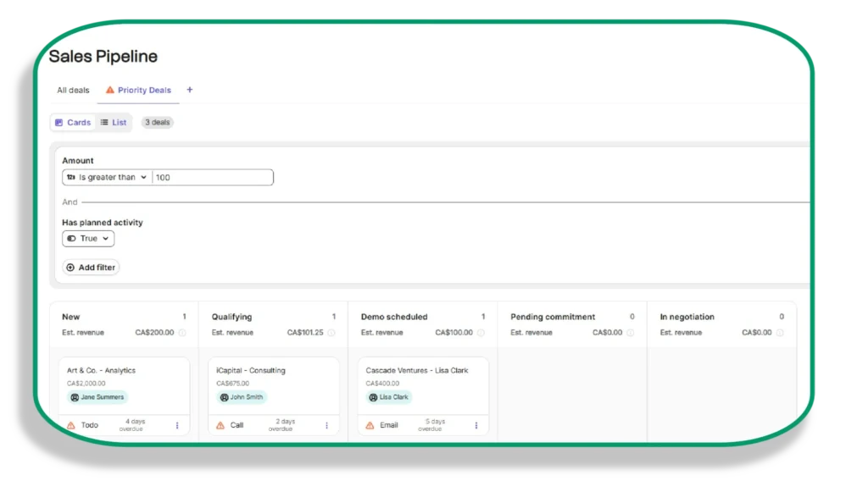Click the warning icon beside Call activity
868x481 pixels.
tap(220, 426)
